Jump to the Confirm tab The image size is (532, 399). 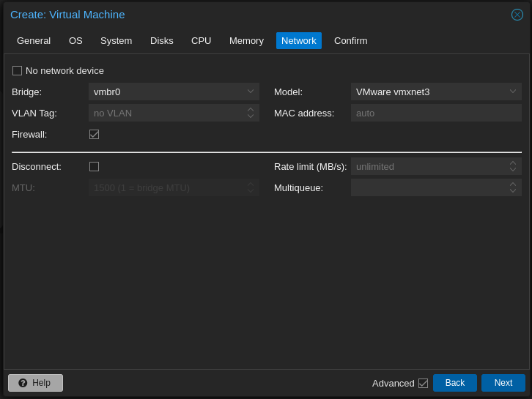[350, 41]
